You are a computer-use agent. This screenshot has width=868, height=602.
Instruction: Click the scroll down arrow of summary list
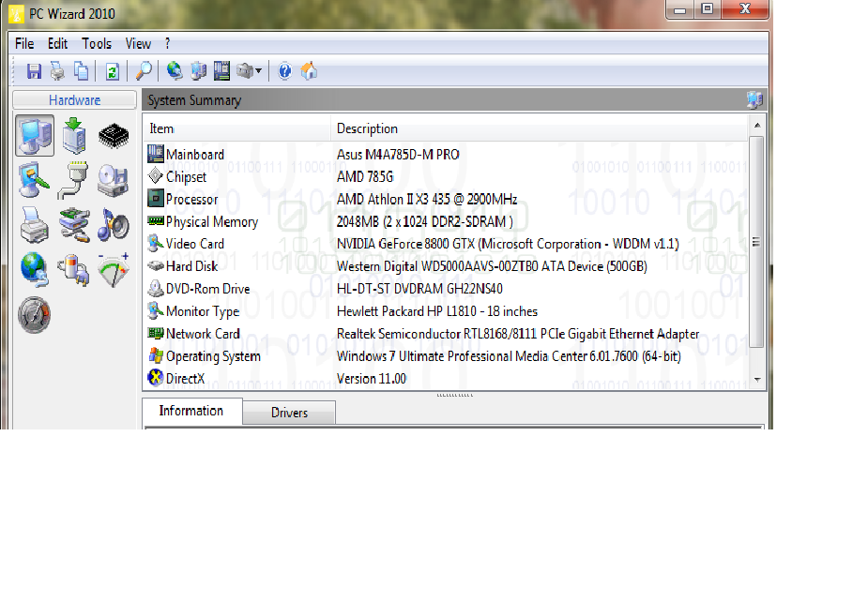pos(756,380)
